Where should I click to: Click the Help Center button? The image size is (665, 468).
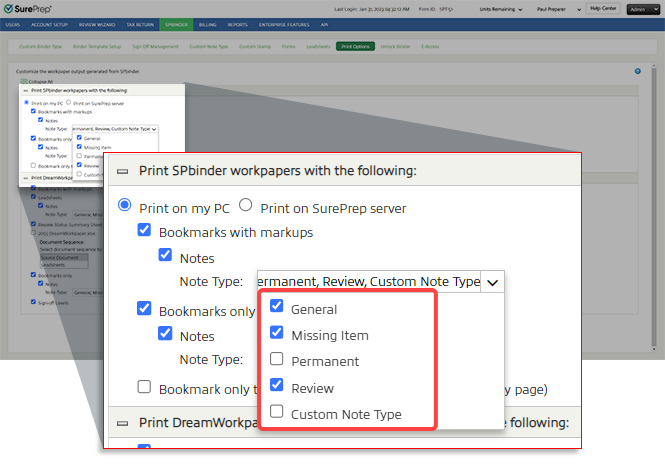(x=603, y=8)
